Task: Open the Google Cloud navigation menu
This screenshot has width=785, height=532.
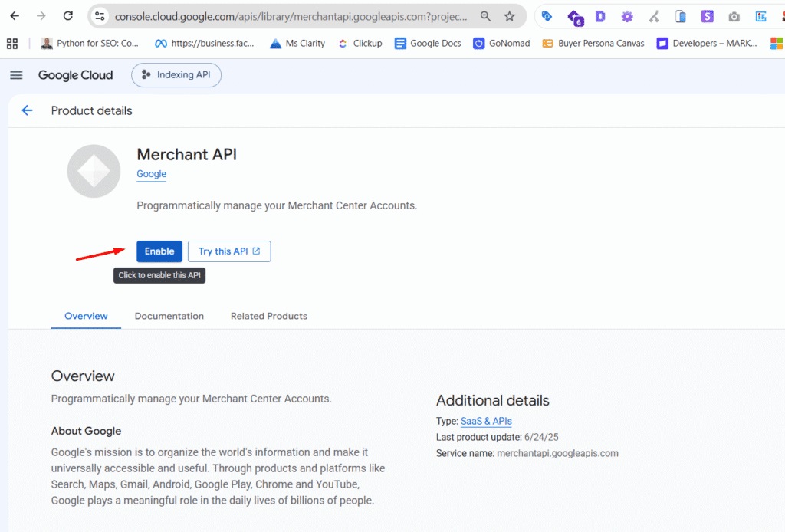Action: tap(17, 75)
